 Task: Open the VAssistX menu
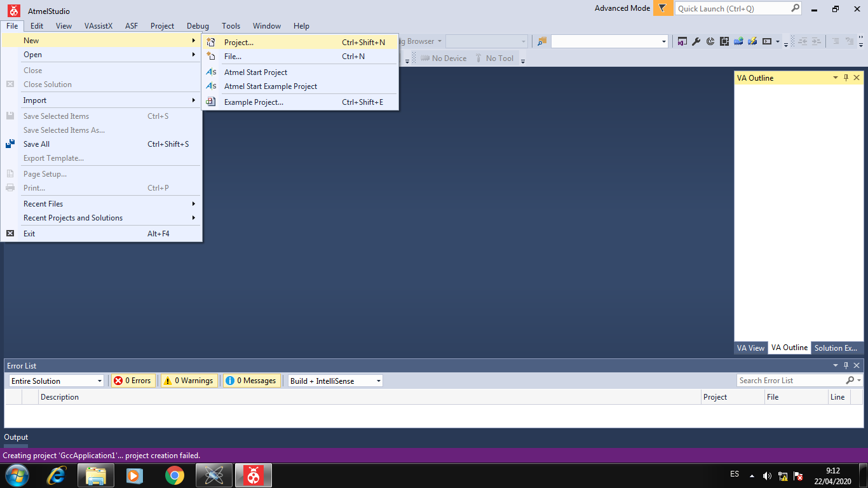coord(98,26)
